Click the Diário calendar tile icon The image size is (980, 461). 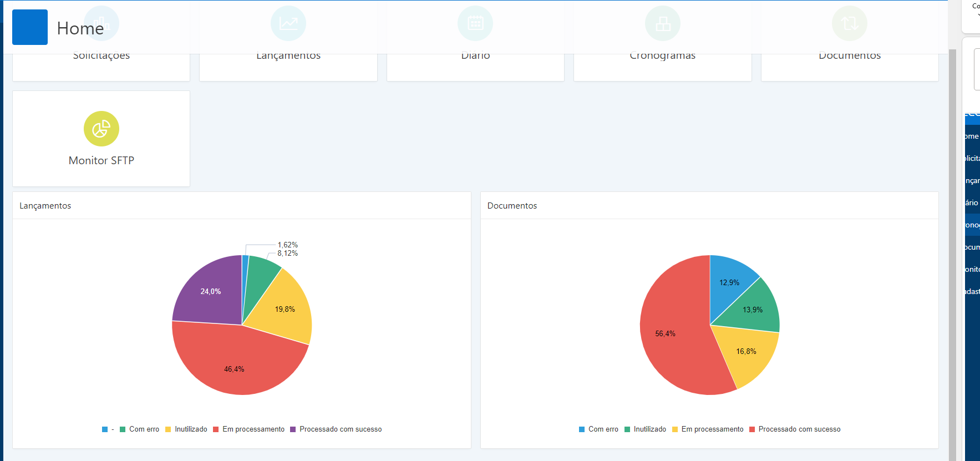[x=475, y=23]
